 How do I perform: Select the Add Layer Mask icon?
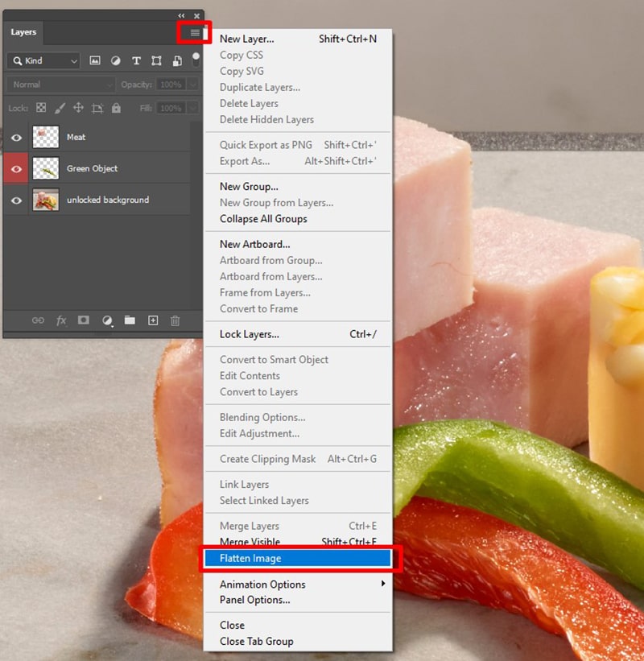coord(83,320)
